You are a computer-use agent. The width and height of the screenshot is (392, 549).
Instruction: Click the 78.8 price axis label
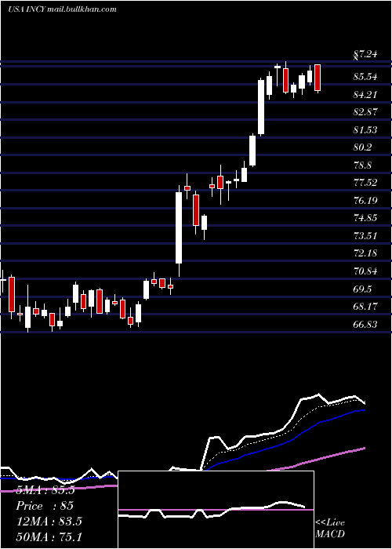tap(362, 165)
